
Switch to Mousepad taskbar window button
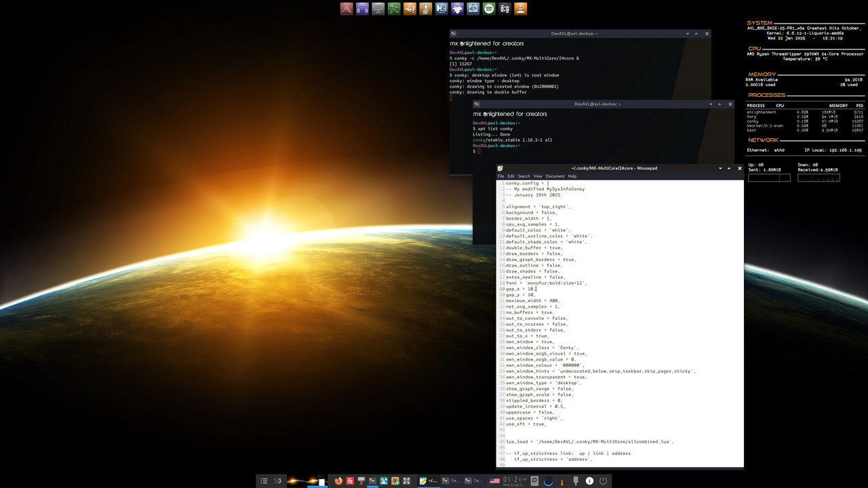coord(429,481)
